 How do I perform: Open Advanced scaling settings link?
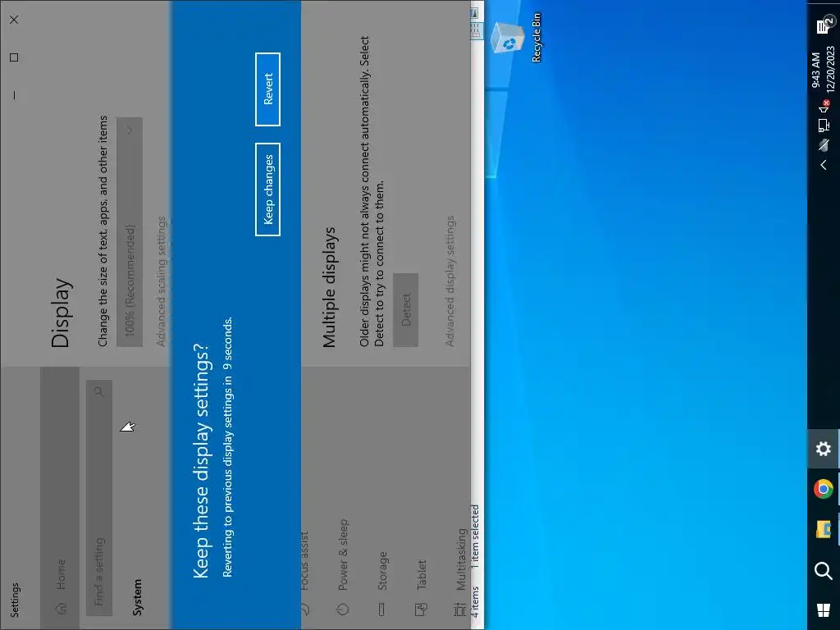162,281
